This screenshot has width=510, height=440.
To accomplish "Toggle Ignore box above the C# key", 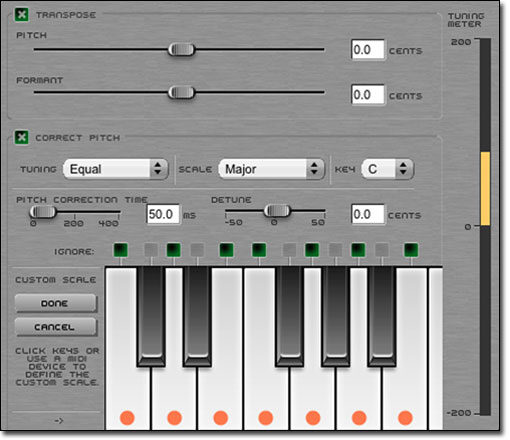I will coord(151,250).
